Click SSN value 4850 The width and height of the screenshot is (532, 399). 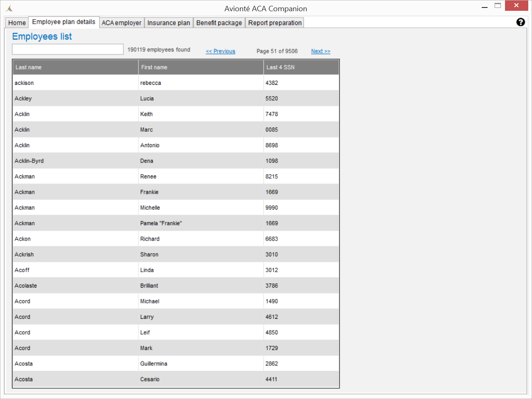coord(272,332)
